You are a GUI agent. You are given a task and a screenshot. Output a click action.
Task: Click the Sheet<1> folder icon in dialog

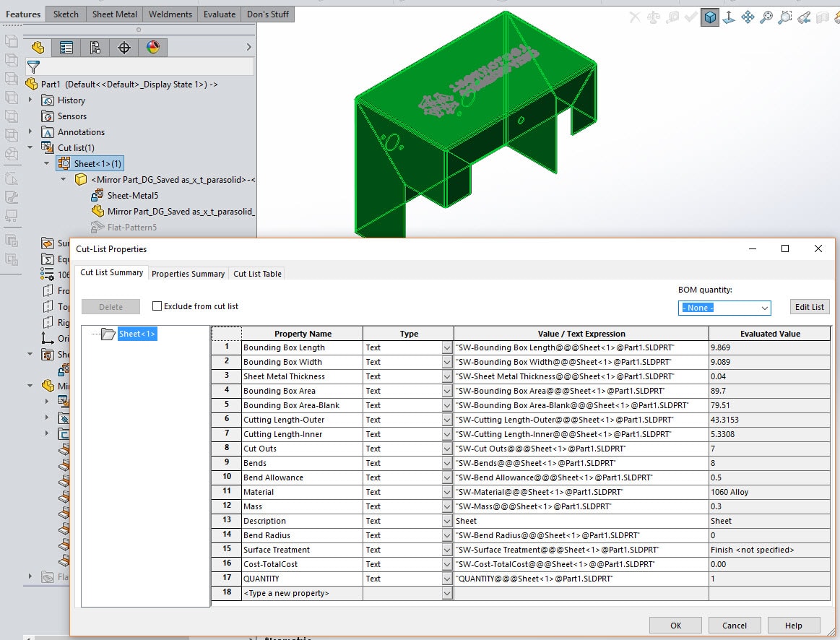(108, 334)
